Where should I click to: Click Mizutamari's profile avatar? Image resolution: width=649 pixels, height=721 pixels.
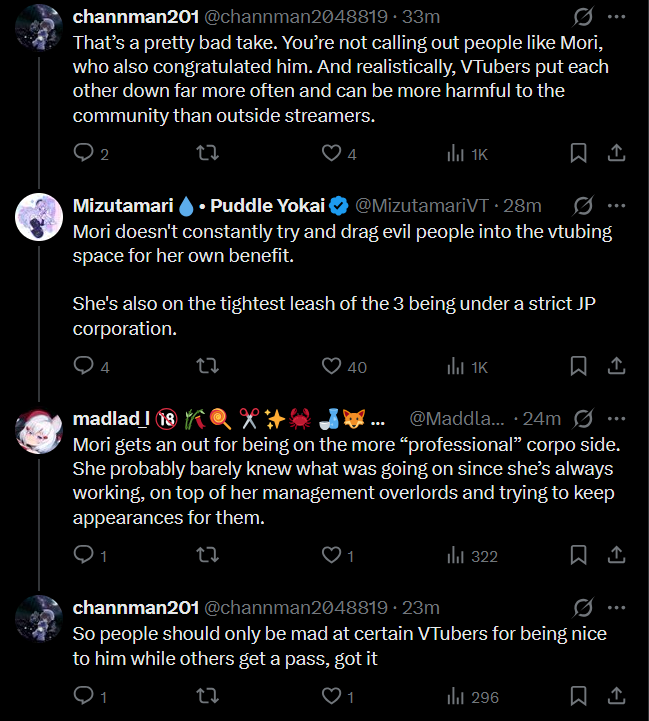coord(40,218)
